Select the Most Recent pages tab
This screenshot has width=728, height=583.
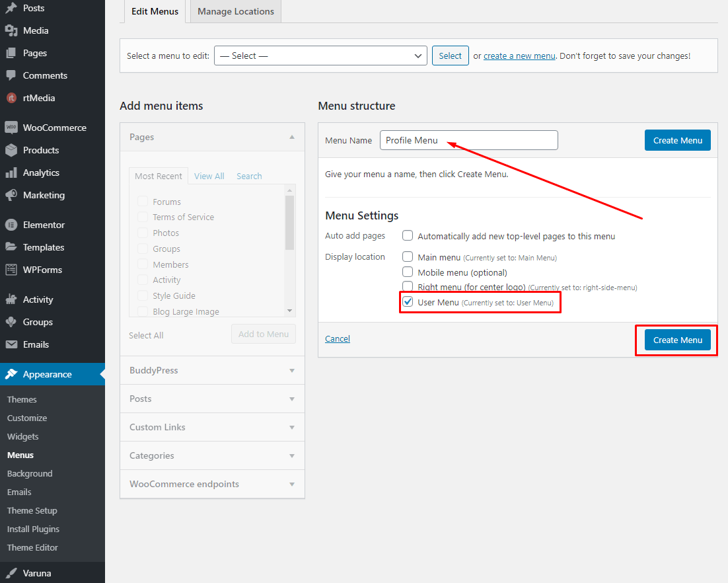click(x=159, y=176)
